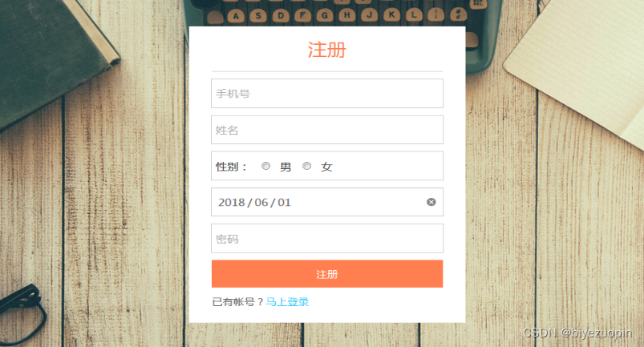
Task: Click the 已有帐号？ text
Action: click(x=238, y=302)
